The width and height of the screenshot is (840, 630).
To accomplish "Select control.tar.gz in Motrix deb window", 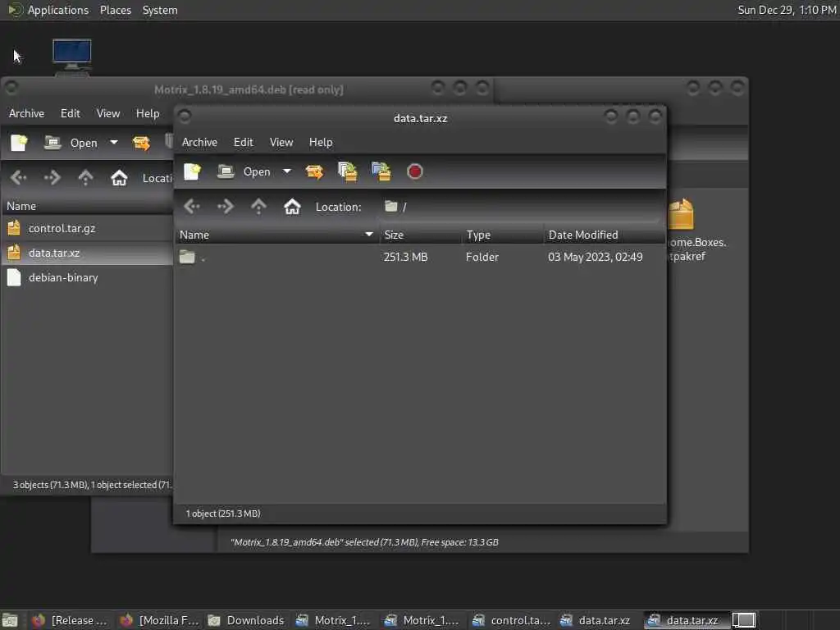I will point(87,228).
